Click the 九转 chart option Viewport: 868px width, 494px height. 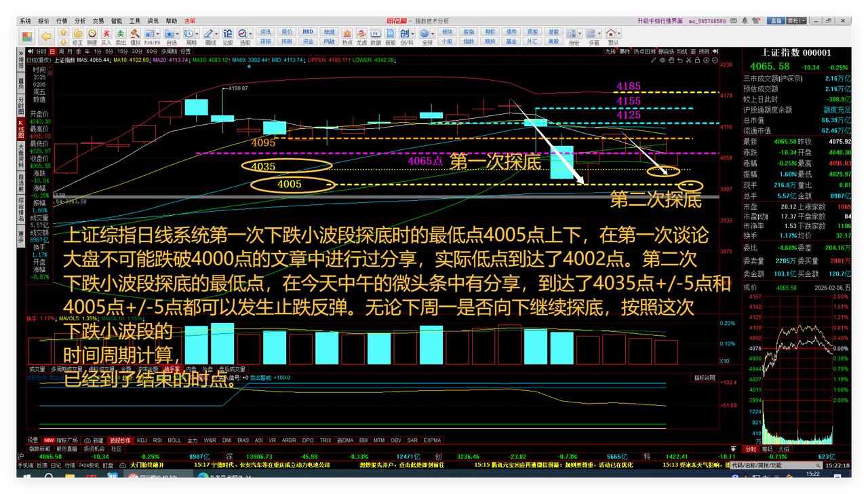610,52
